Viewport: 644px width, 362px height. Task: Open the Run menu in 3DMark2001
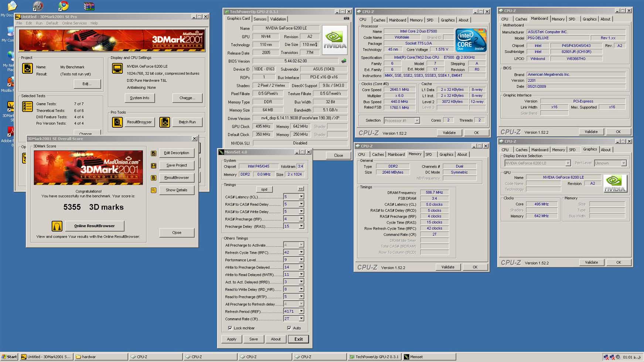(x=39, y=23)
